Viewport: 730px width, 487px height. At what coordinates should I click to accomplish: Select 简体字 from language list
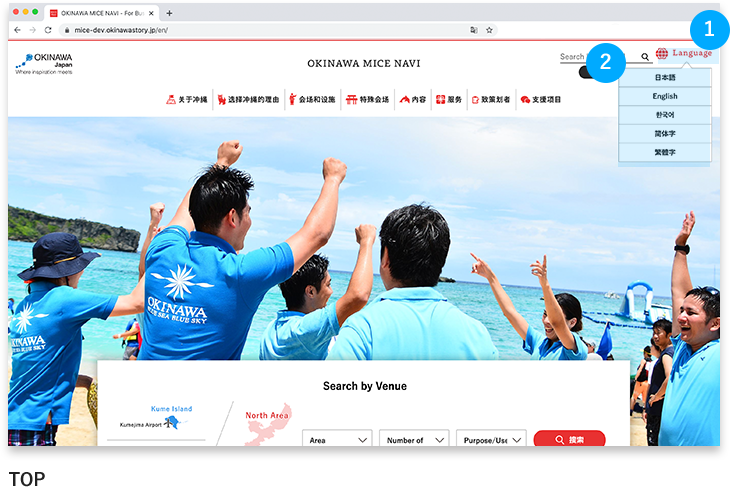665,134
